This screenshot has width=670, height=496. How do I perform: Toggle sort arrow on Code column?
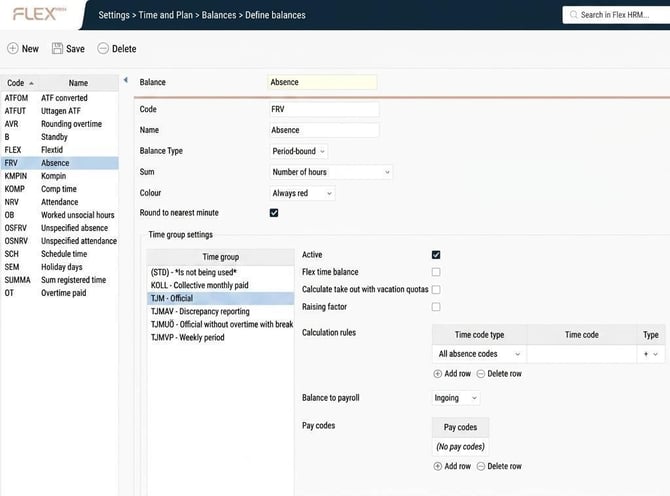31,83
